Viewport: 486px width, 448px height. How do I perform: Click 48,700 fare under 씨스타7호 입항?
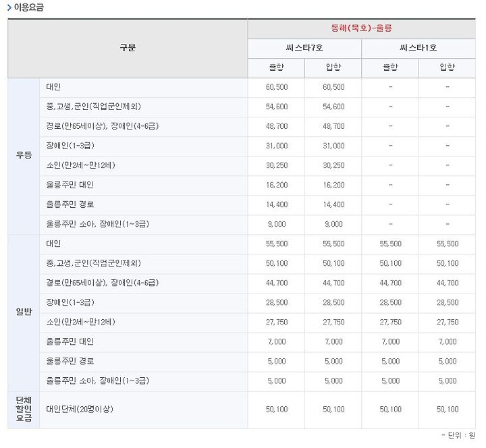click(333, 126)
